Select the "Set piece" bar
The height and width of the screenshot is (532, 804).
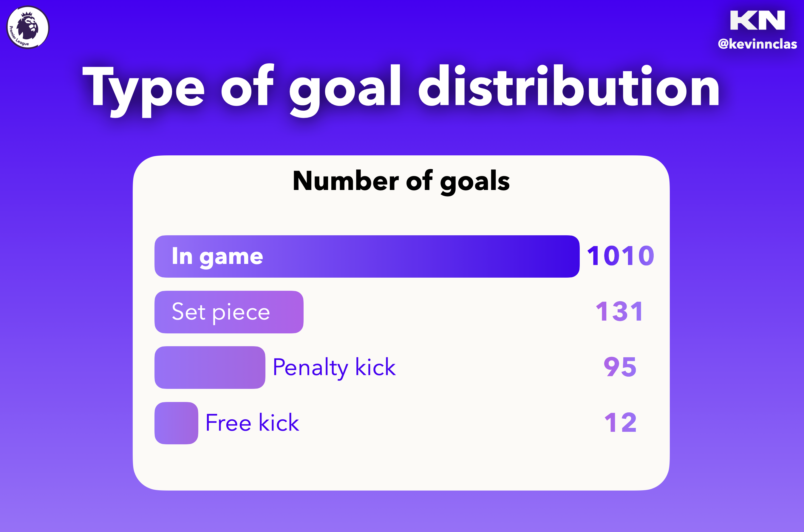tap(229, 312)
